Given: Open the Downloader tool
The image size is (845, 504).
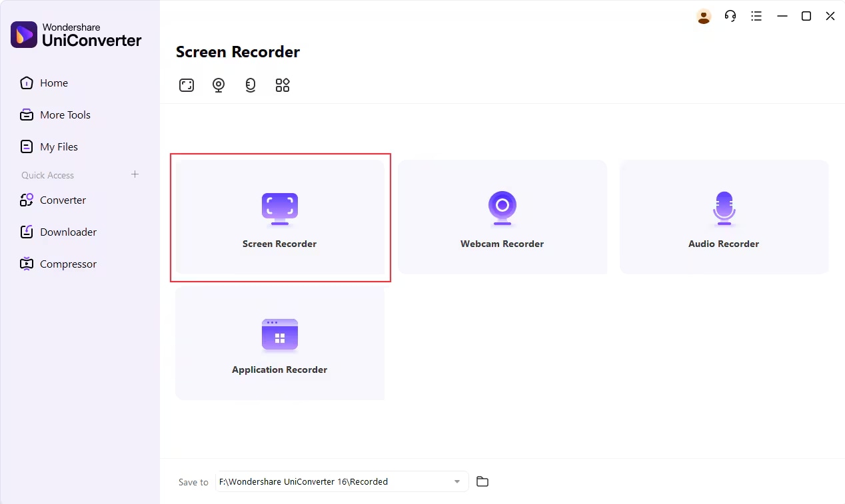Looking at the screenshot, I should (x=67, y=232).
